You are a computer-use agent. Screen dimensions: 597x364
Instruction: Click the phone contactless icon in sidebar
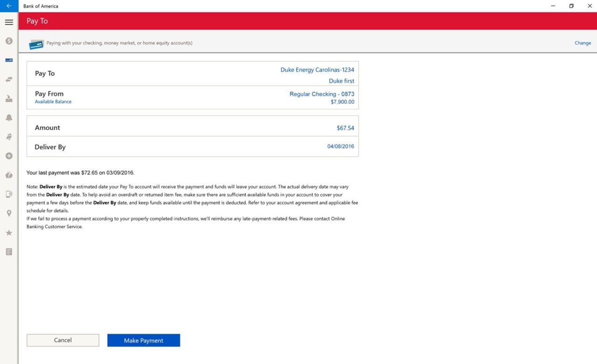[9, 194]
